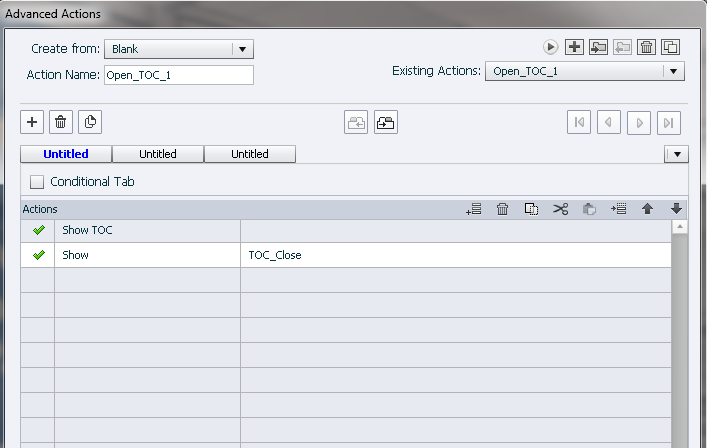Click the Action Name text field

[x=178, y=75]
